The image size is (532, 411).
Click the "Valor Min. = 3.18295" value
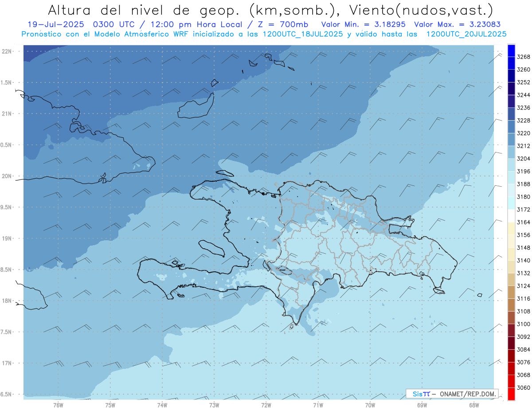363,25
